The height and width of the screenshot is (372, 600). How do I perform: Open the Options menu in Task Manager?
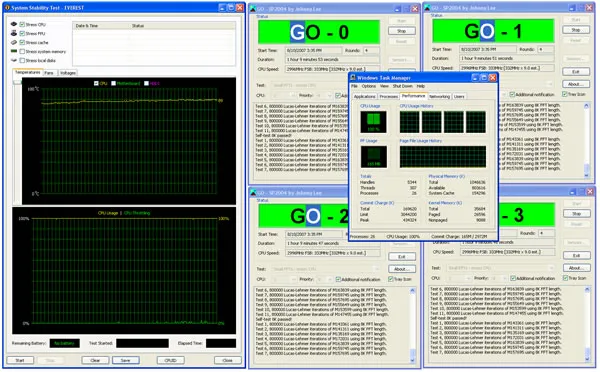point(368,86)
